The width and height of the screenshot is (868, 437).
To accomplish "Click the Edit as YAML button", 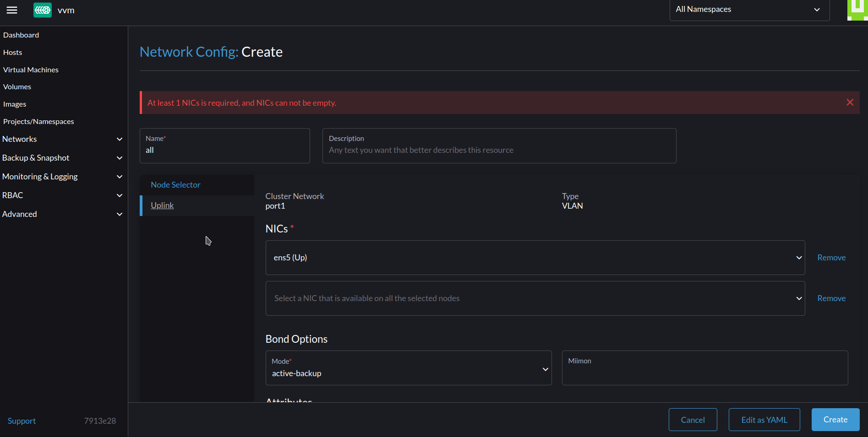I will pyautogui.click(x=764, y=419).
